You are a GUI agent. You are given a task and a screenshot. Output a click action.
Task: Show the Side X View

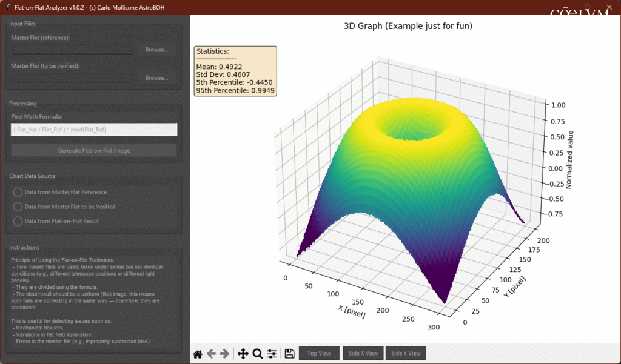363,354
